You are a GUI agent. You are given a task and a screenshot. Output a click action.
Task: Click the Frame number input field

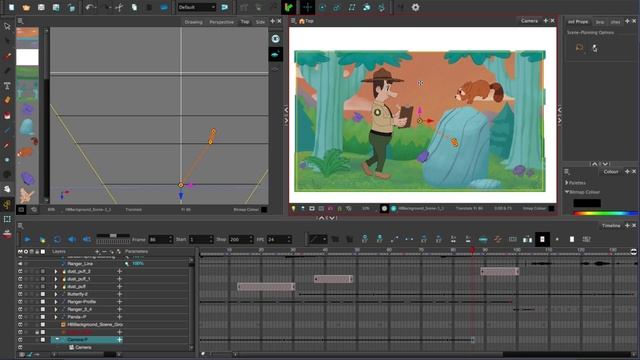coord(160,240)
